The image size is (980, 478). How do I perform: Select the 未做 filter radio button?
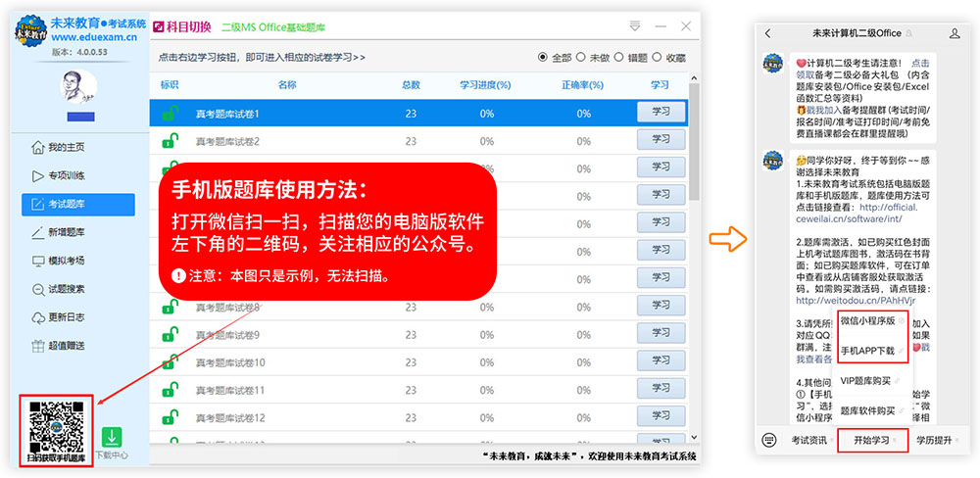pyautogui.click(x=581, y=57)
